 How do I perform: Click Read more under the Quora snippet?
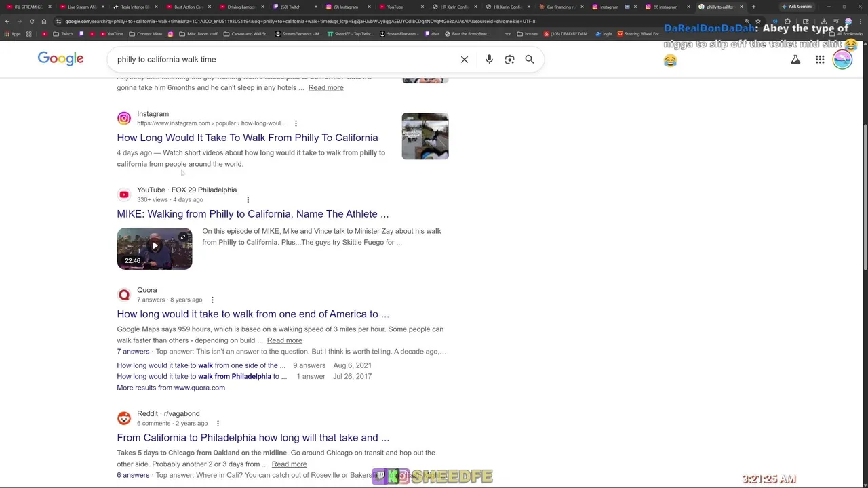point(284,340)
